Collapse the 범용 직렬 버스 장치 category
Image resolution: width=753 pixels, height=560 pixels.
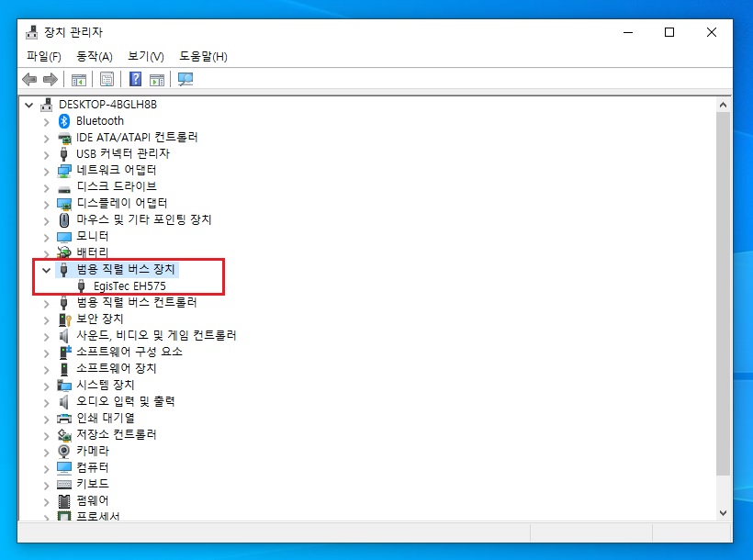tap(46, 271)
